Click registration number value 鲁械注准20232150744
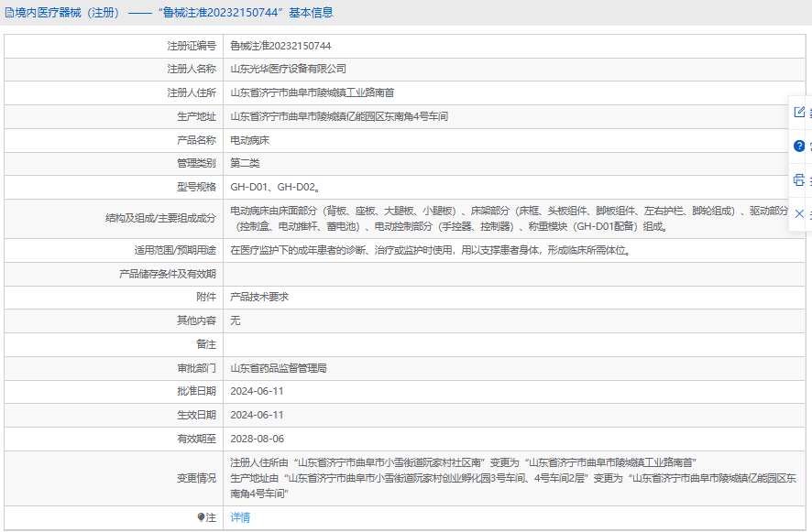Screen dimensions: 812x532 click(x=280, y=45)
